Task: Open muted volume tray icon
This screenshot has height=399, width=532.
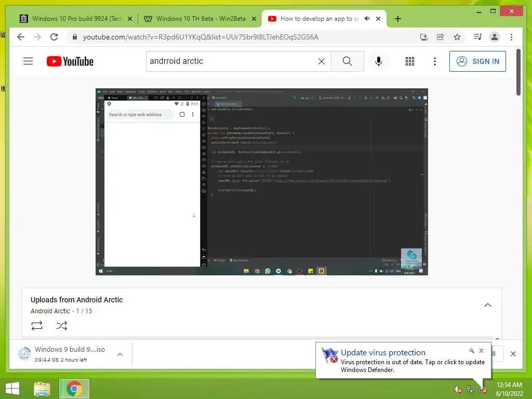Action: tap(458, 389)
